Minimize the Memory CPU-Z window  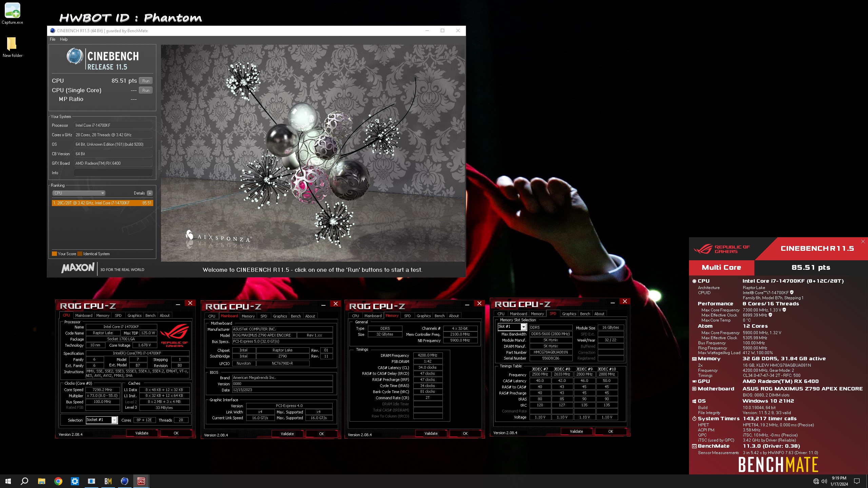coord(467,304)
